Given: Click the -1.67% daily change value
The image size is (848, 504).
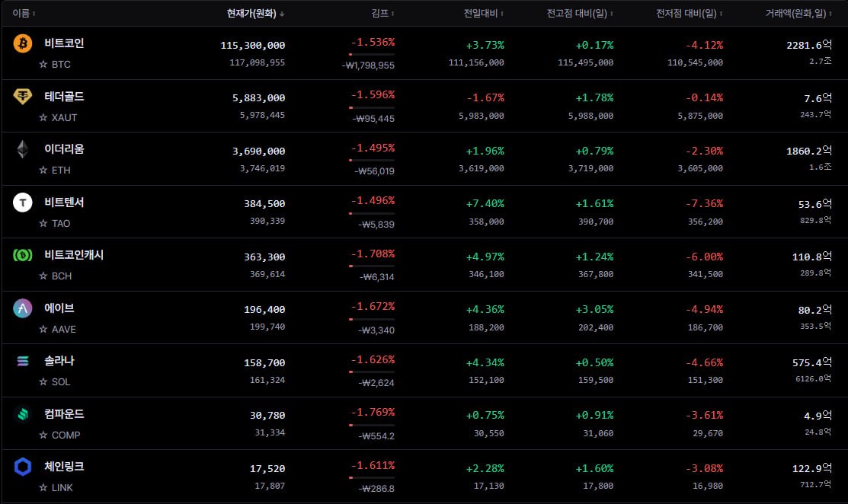Looking at the screenshot, I should tap(485, 97).
